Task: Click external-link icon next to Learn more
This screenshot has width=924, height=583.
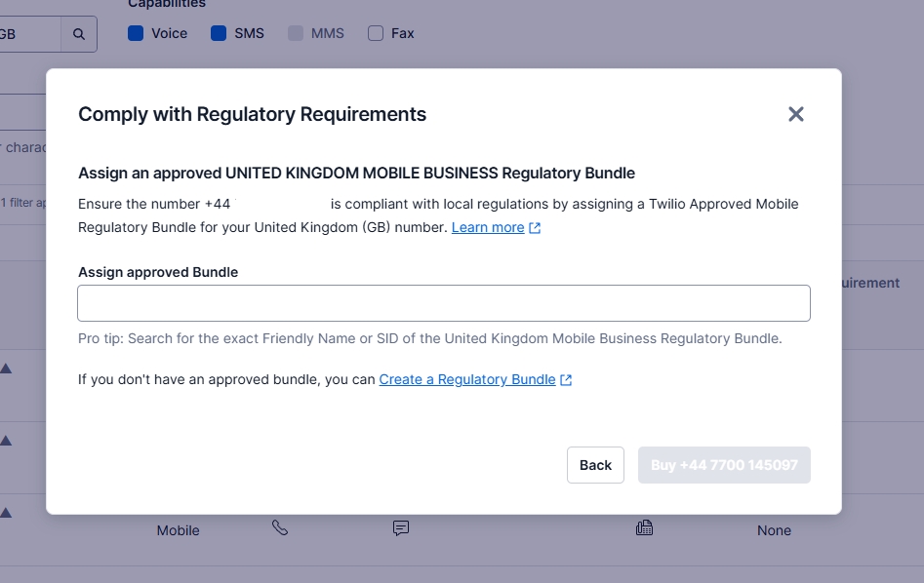Action: pos(535,228)
